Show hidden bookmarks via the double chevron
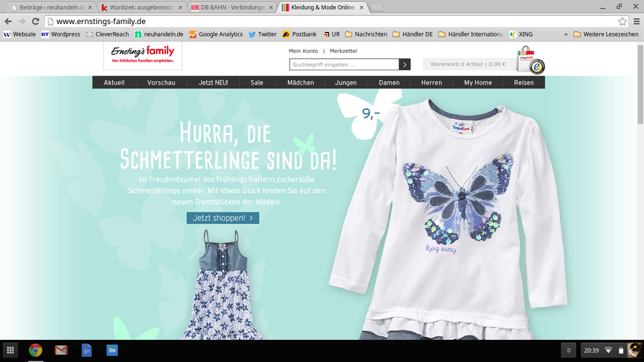The image size is (644, 362). 566,35
